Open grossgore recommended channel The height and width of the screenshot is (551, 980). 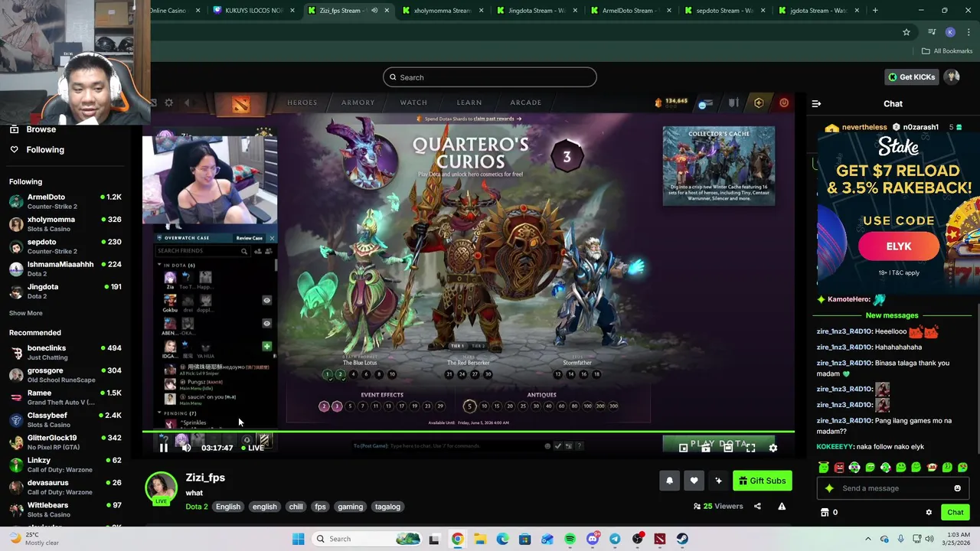tap(66, 375)
